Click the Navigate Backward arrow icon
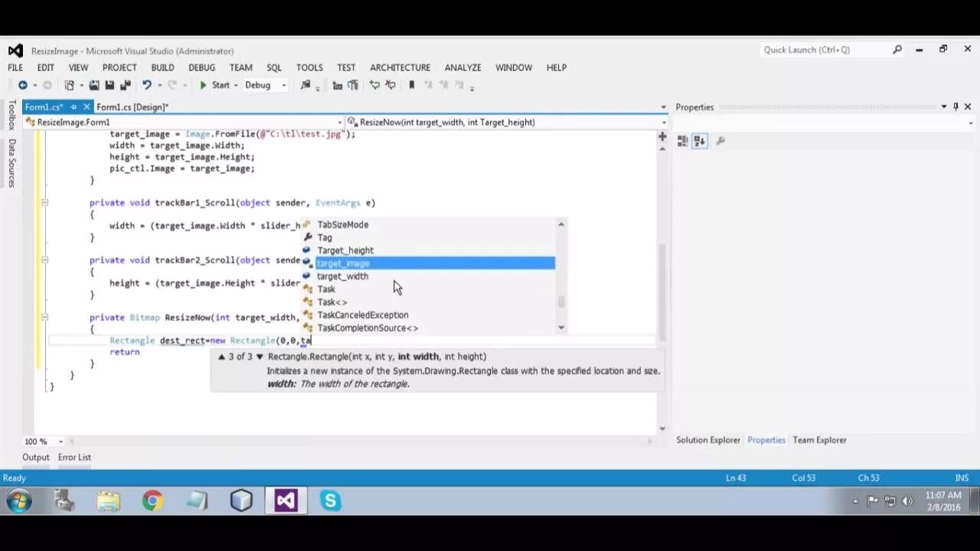 pos(23,85)
